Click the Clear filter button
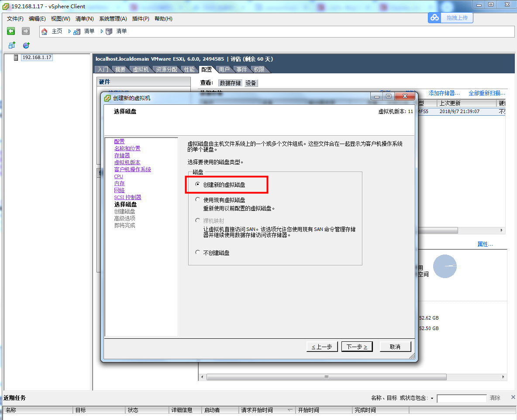This screenshot has height=420, width=517. pos(495,398)
